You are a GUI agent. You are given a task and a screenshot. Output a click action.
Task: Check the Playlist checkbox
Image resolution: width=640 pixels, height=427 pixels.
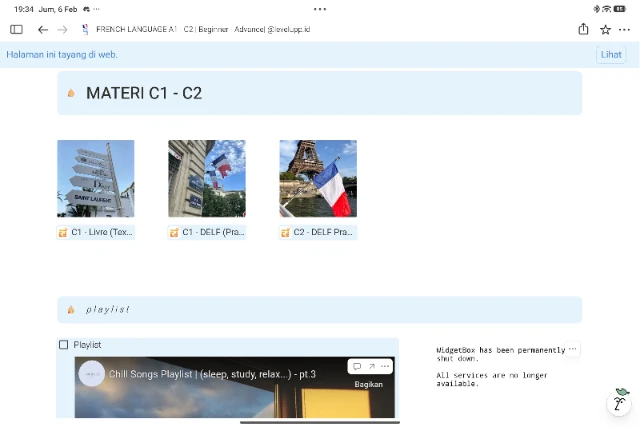[64, 345]
